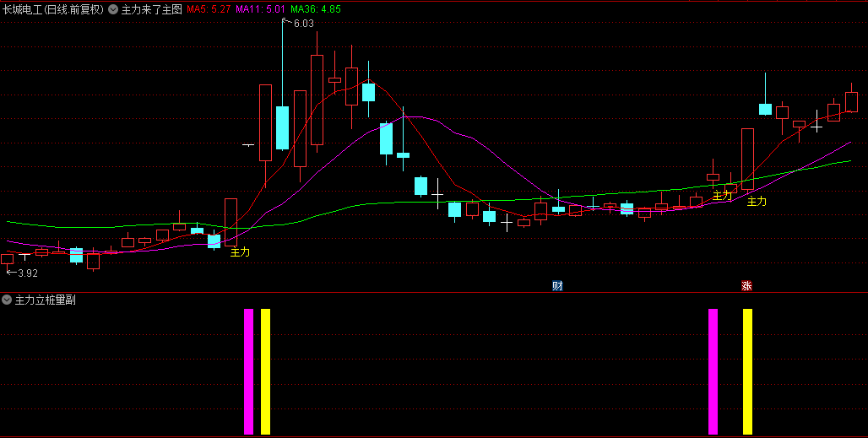The width and height of the screenshot is (868, 438).
Task: Click the 涨 limit-up event marker
Action: (746, 286)
